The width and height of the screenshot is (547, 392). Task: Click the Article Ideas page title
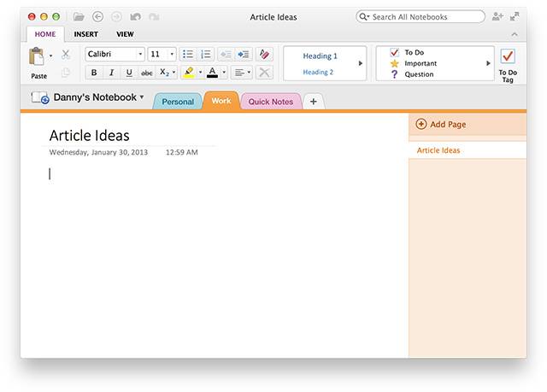tap(89, 135)
